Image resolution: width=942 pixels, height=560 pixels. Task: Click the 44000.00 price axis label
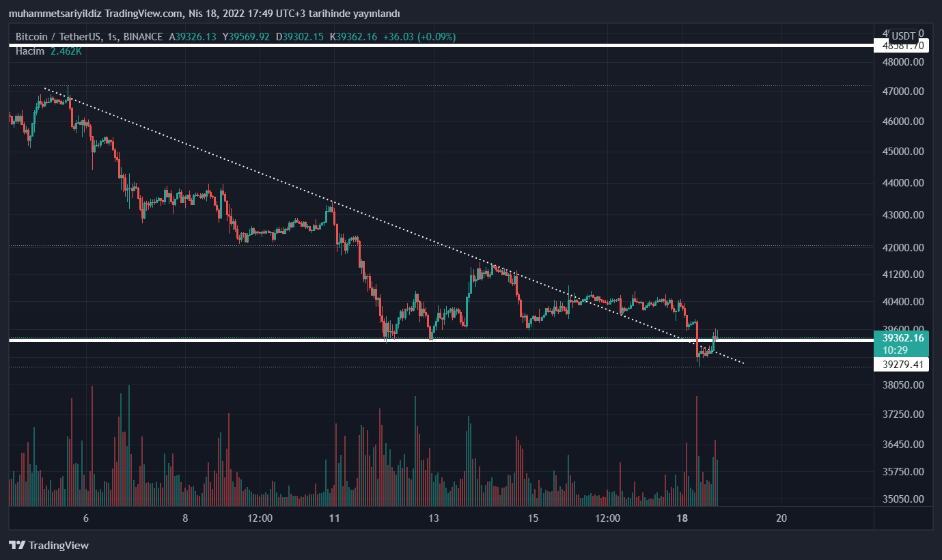point(903,183)
